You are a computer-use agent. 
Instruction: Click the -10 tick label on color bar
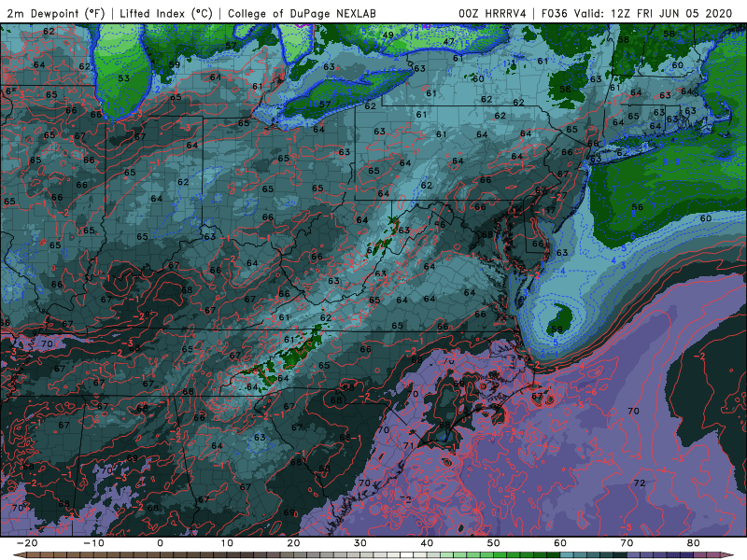[93, 543]
